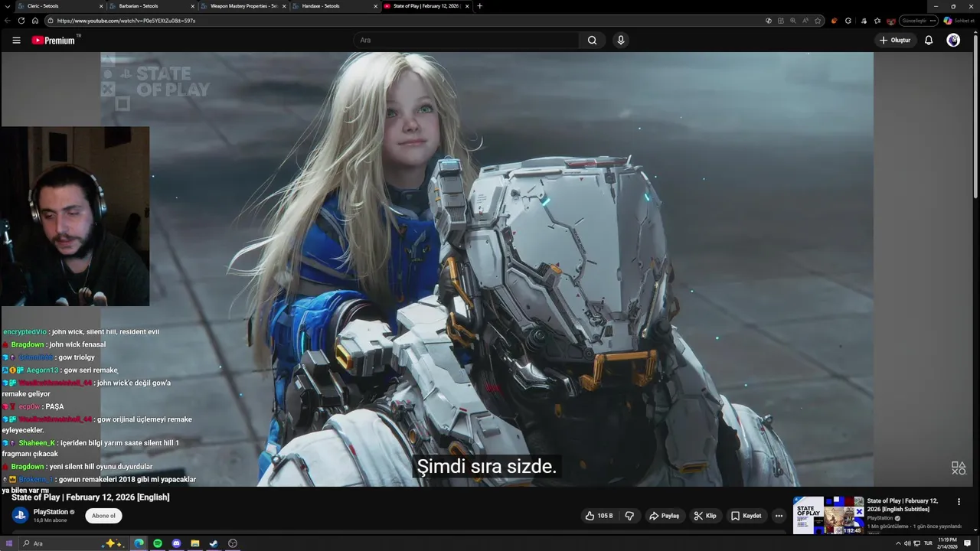980x551 pixels.
Task: Open Copilot Sohbet et chat
Action: 959,21
